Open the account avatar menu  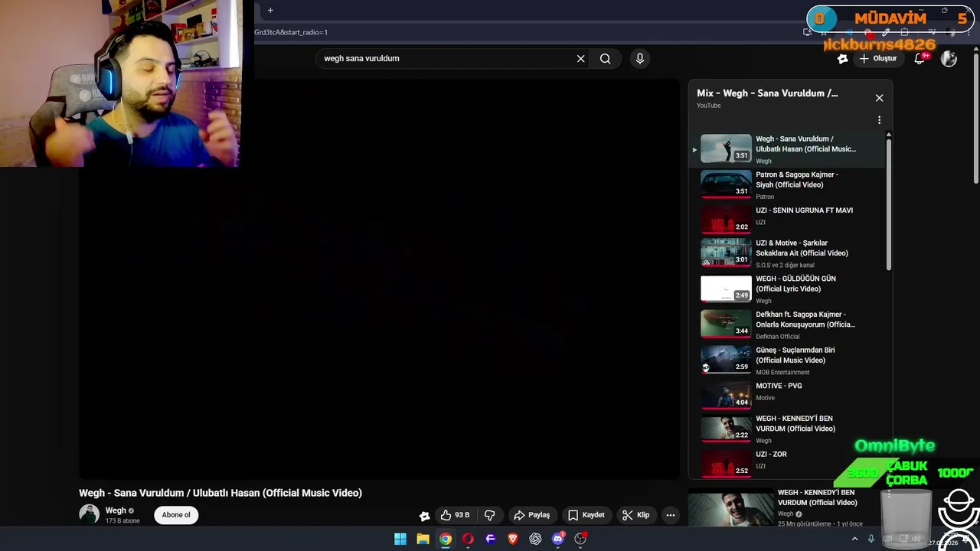point(949,58)
